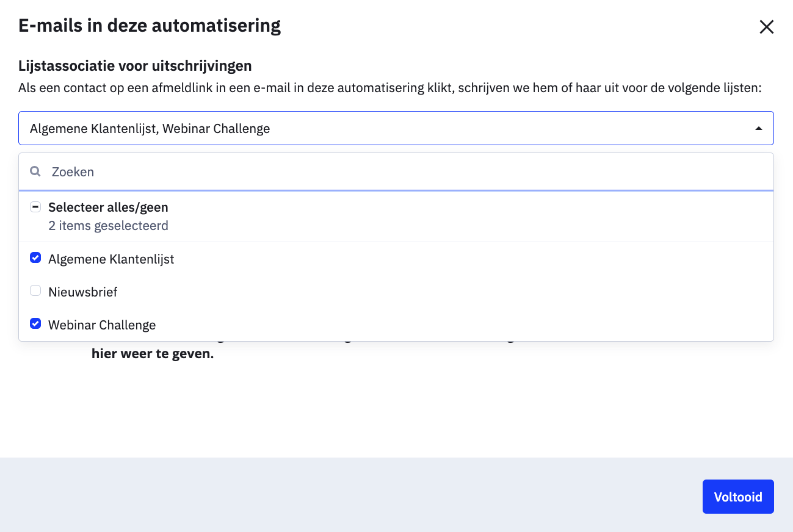Uncheck the Webinar Challenge checkbox
Screen dimensions: 793x532
[x=35, y=325]
